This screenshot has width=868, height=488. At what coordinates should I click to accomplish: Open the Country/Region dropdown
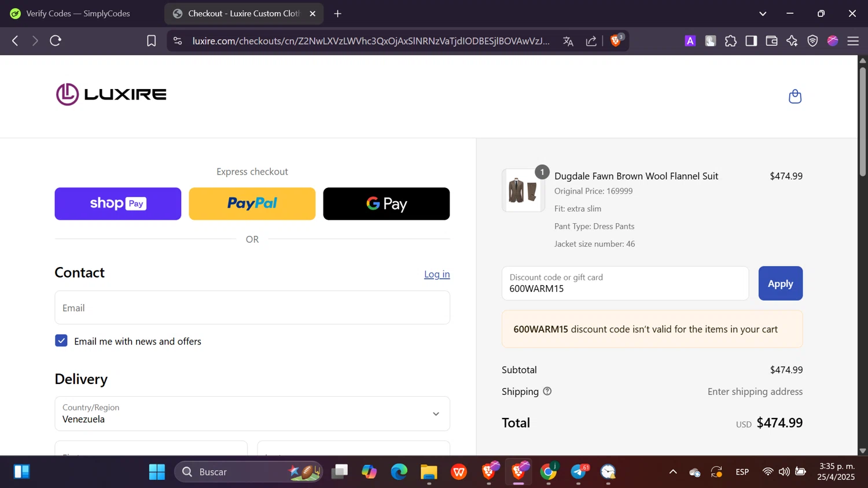[252, 413]
